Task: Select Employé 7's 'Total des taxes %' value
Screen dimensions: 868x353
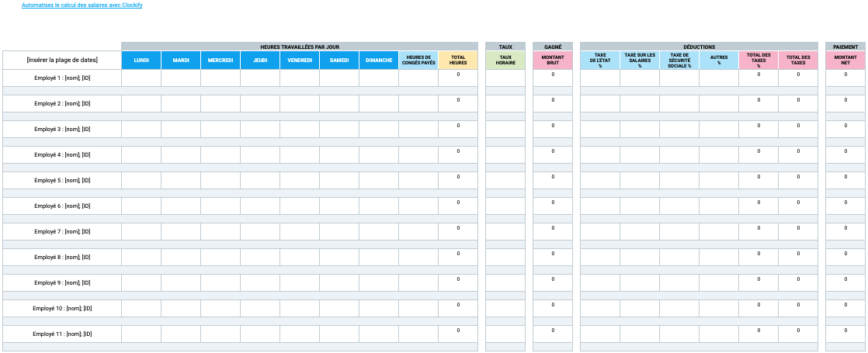Action: [759, 232]
